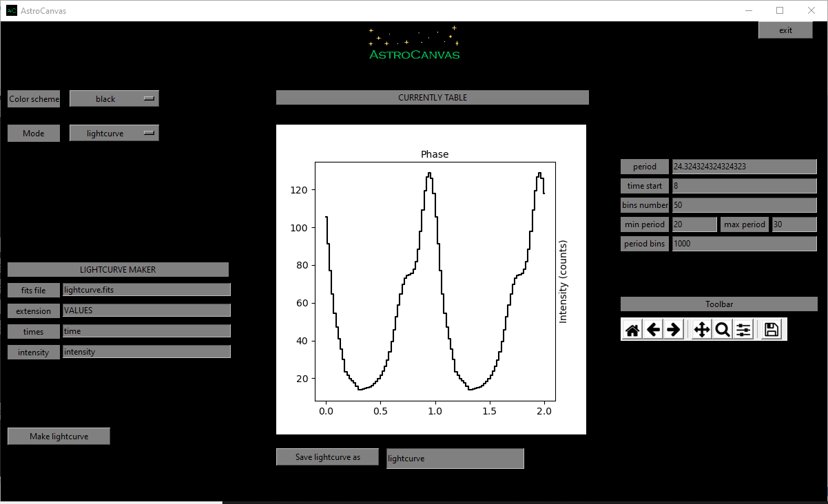Click the min period label

click(645, 224)
